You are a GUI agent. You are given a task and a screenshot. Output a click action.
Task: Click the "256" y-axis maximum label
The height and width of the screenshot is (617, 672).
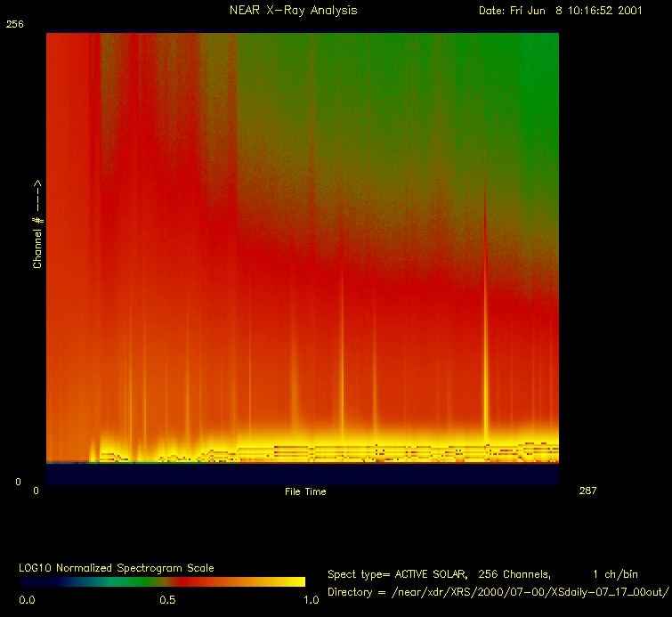click(x=16, y=25)
